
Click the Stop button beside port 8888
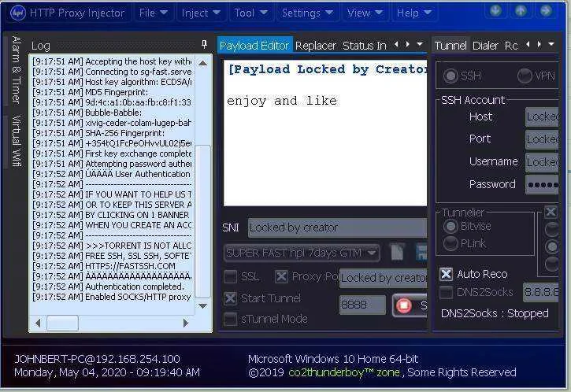(x=410, y=305)
